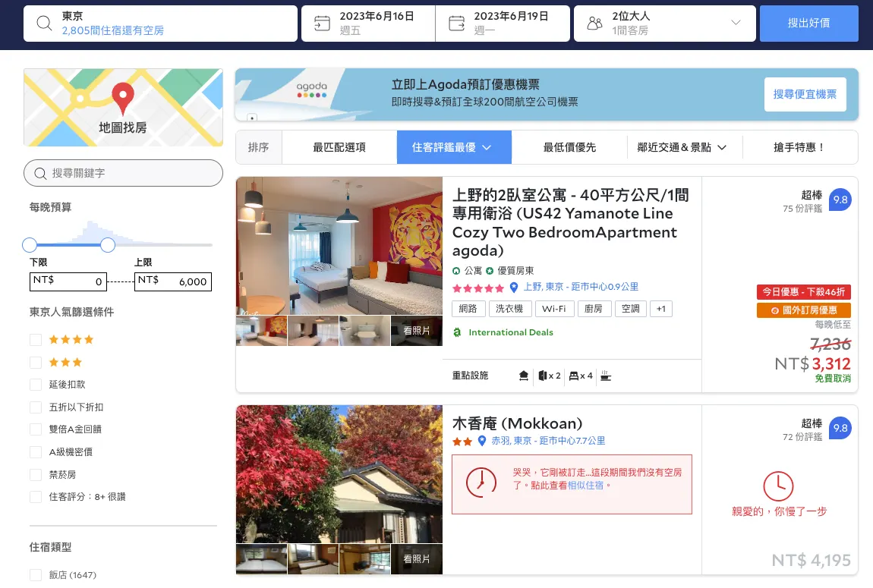The height and width of the screenshot is (588, 873).
Task: Focus the 搜尋關鍵字 search box
Action: (123, 174)
